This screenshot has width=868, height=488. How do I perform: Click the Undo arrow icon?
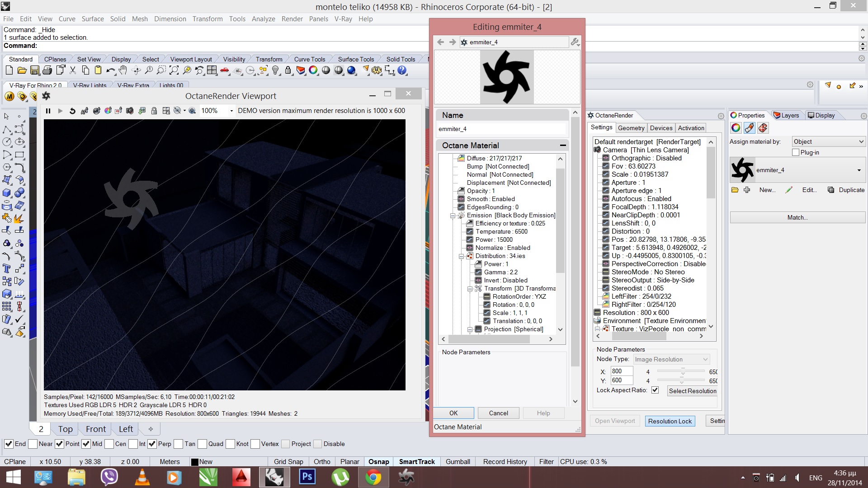tap(110, 70)
